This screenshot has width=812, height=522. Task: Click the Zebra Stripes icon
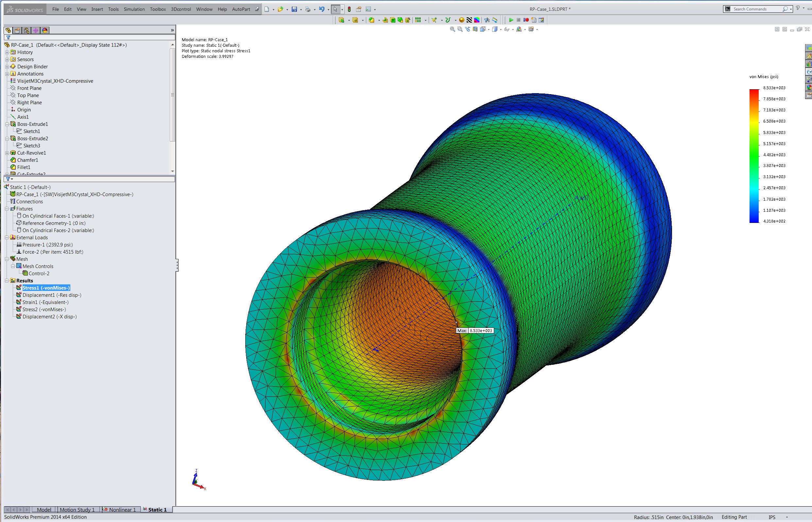tap(469, 20)
